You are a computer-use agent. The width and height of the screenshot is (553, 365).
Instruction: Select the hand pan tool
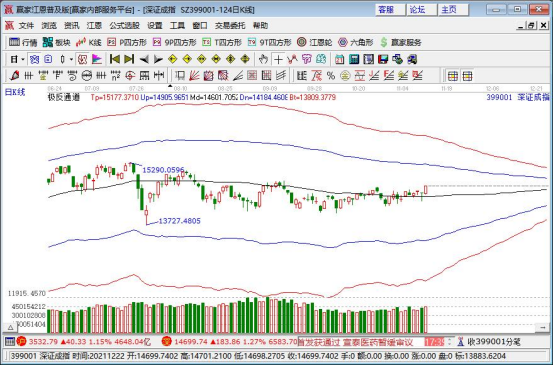[x=263, y=59]
